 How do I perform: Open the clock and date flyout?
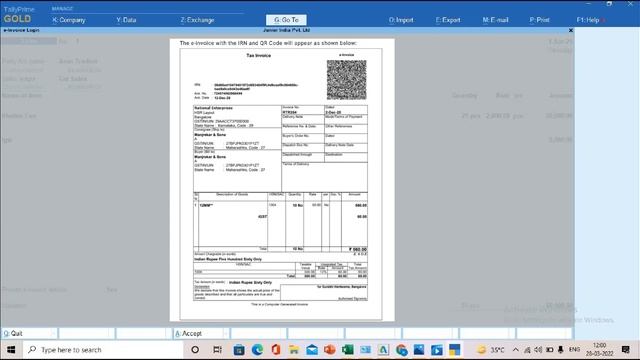[600, 350]
